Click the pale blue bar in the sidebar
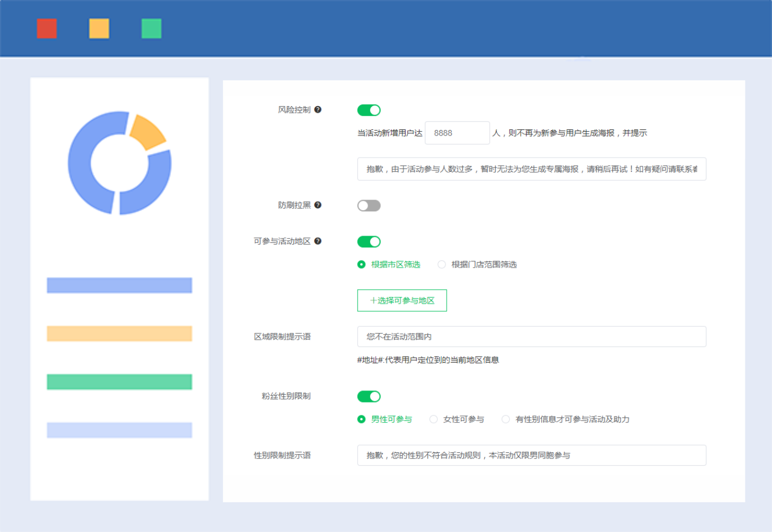Viewport: 772px width, 532px height. pyautogui.click(x=120, y=430)
